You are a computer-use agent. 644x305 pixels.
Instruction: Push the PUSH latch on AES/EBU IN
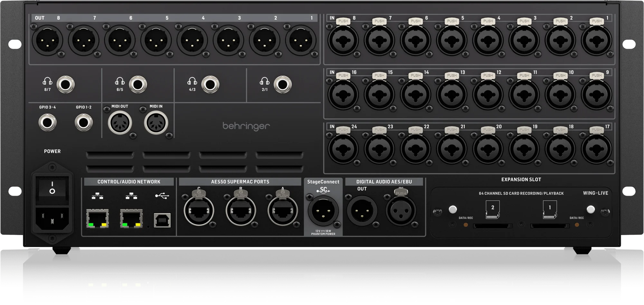(401, 193)
